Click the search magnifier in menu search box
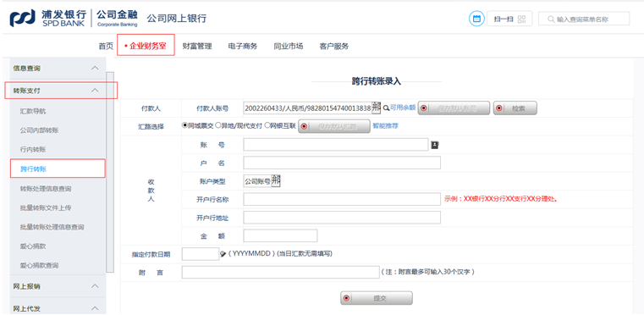 [x=551, y=19]
